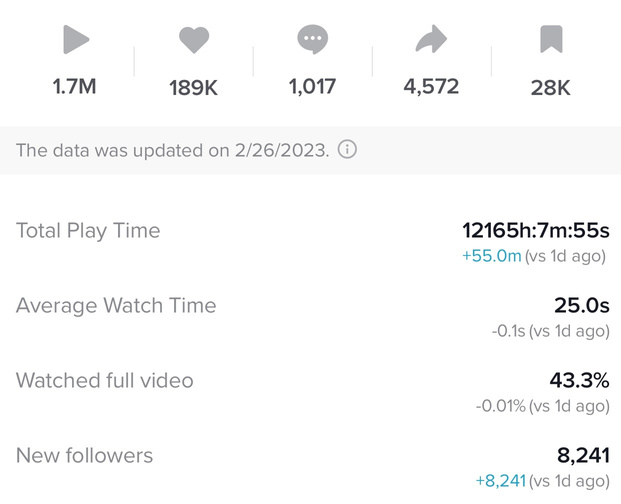This screenshot has width=621, height=504.
Task: Select the 4,572 shares count
Action: click(x=431, y=87)
